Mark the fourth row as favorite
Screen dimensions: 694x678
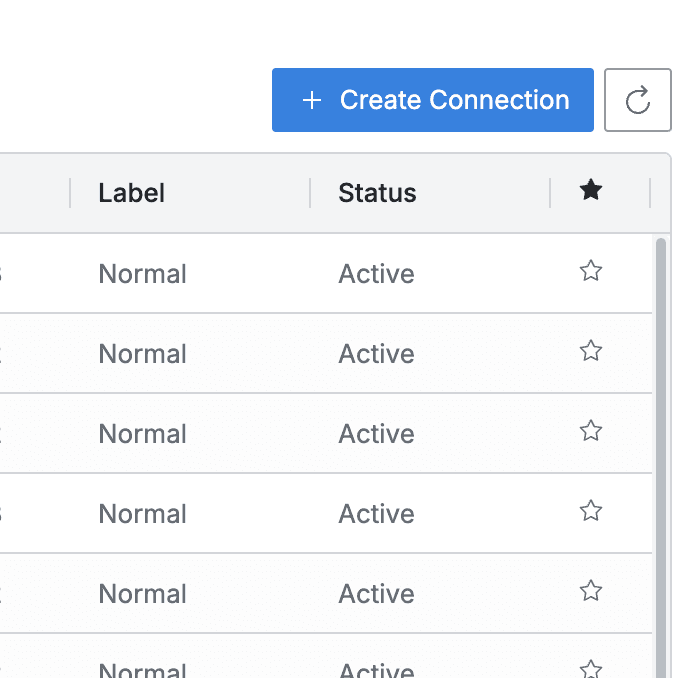click(x=591, y=511)
